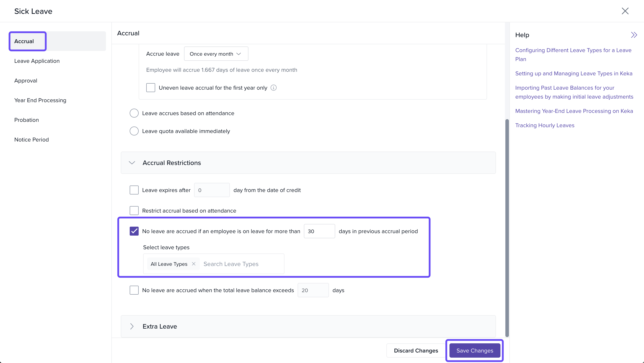Uncheck No leave accrued if on leave
This screenshot has height=363, width=644.
coord(134,231)
